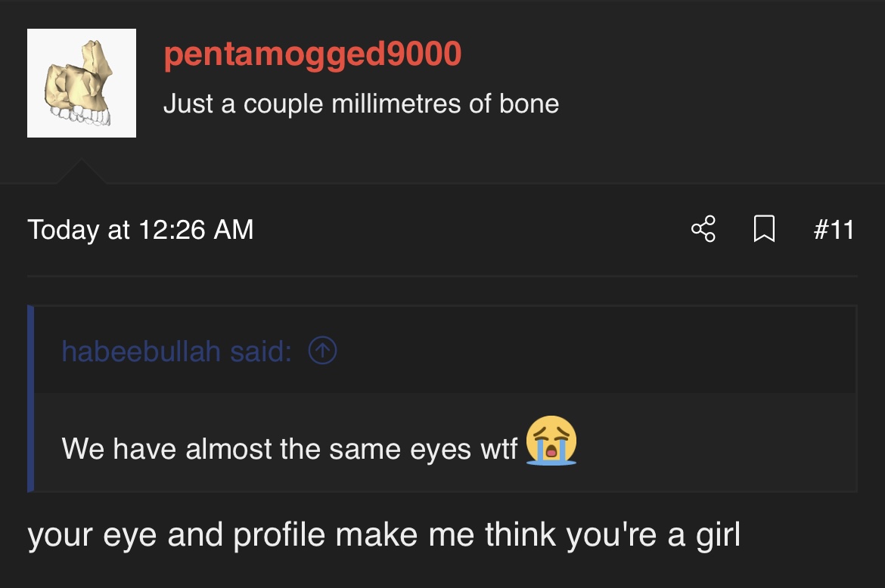Click the blue left border of the quote block

[x=31, y=398]
